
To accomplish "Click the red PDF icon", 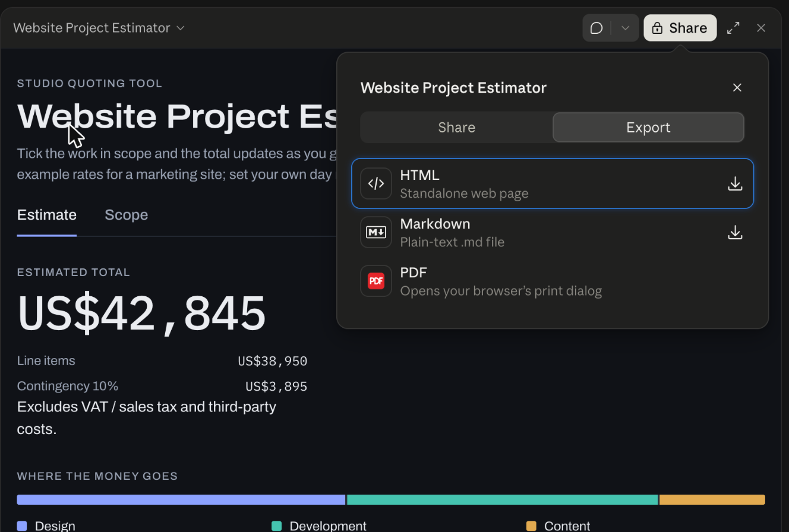I will coord(376,281).
